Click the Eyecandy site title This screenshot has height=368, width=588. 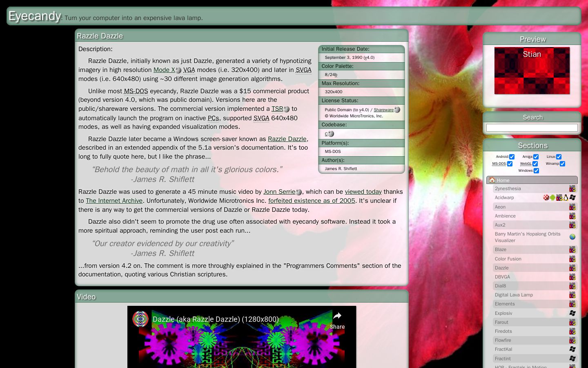[x=35, y=16]
